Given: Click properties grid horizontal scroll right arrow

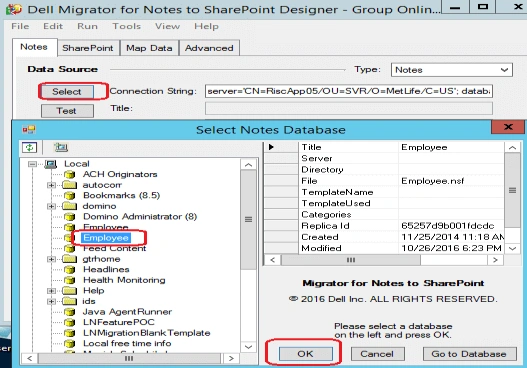Looking at the screenshot, I should (x=495, y=260).
